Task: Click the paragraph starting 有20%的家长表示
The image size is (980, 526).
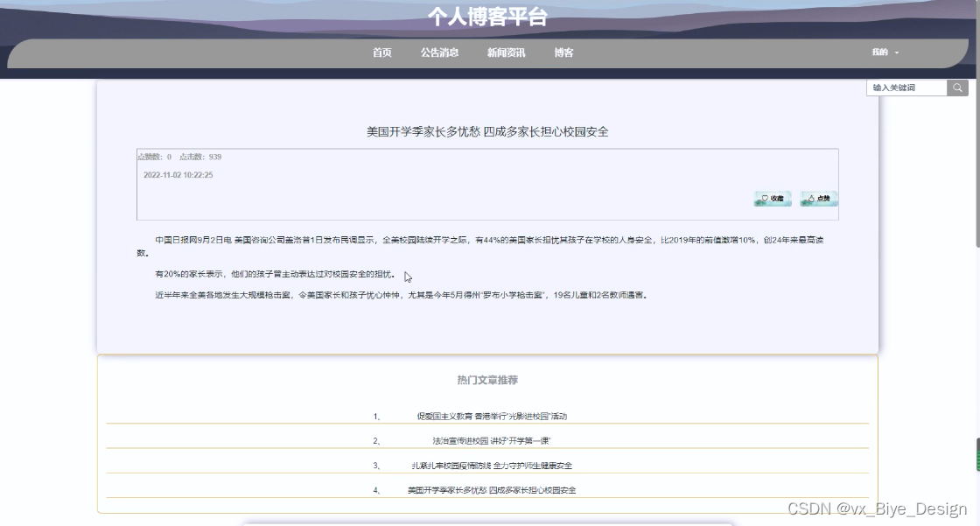Action: [x=275, y=274]
